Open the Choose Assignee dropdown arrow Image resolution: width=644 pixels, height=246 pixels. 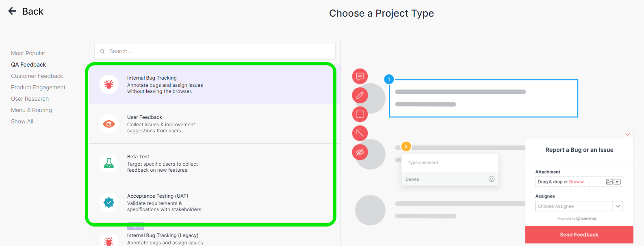[x=618, y=206]
